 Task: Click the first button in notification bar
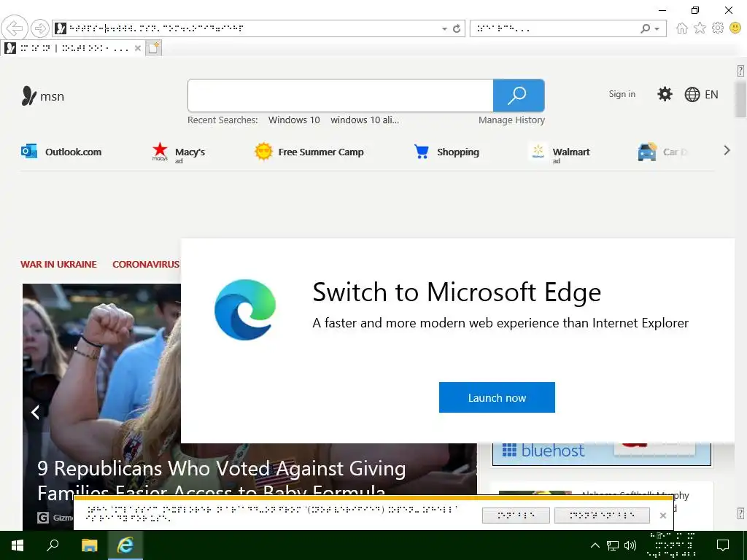(516, 516)
